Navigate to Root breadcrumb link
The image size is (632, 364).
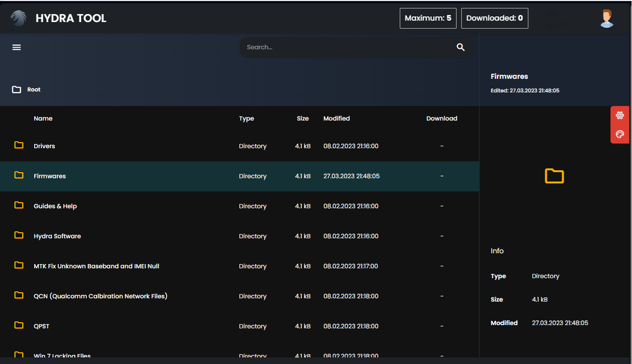[x=34, y=90]
